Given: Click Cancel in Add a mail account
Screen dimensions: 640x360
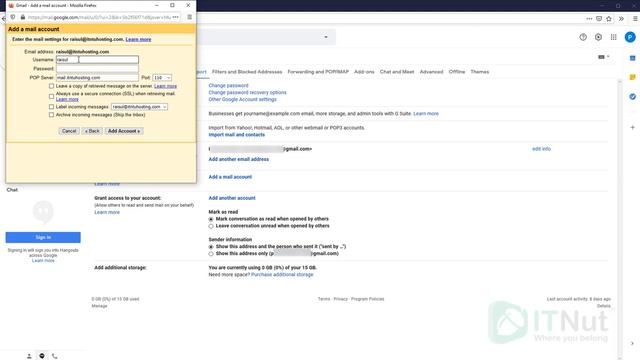Looking at the screenshot, I should [x=69, y=131].
